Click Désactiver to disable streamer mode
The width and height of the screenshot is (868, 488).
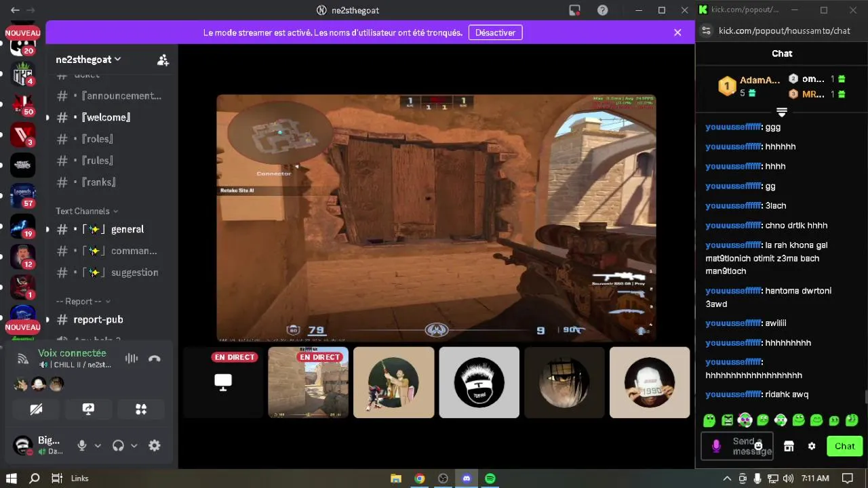point(495,33)
